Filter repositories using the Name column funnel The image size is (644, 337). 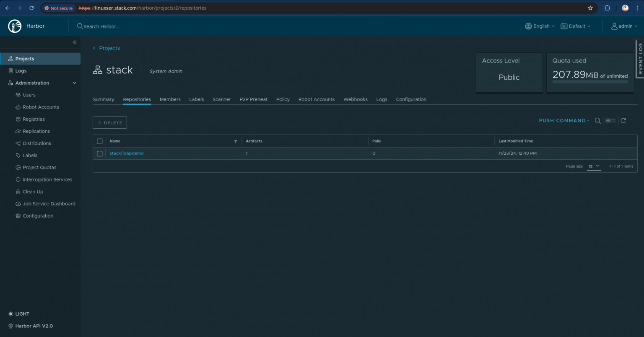click(x=236, y=141)
